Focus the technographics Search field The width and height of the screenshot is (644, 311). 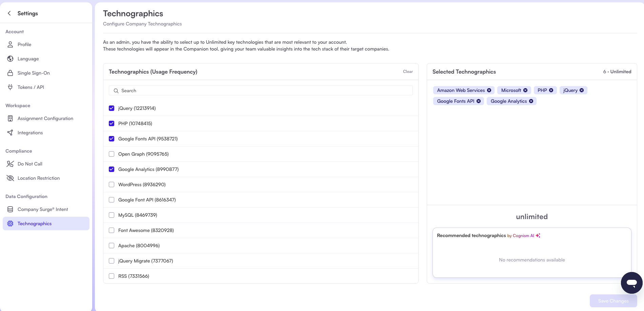[x=261, y=91]
